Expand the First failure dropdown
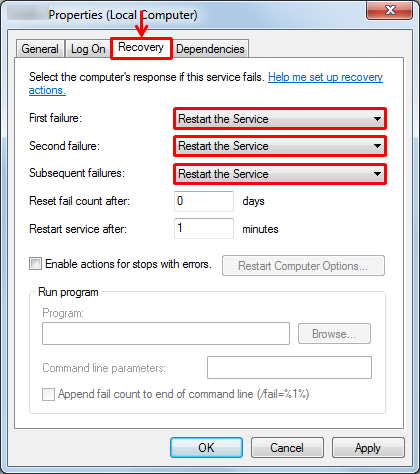This screenshot has width=420, height=474. coord(280,119)
